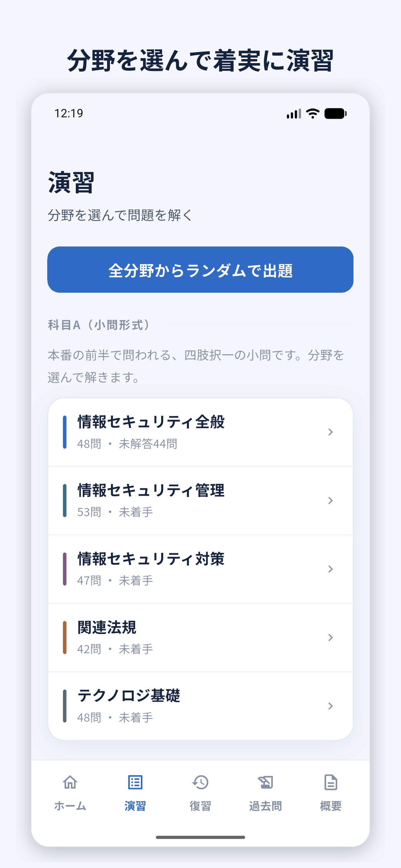401x868 pixels.
Task: Tap the home indicator bar at bottom
Action: coord(200,837)
